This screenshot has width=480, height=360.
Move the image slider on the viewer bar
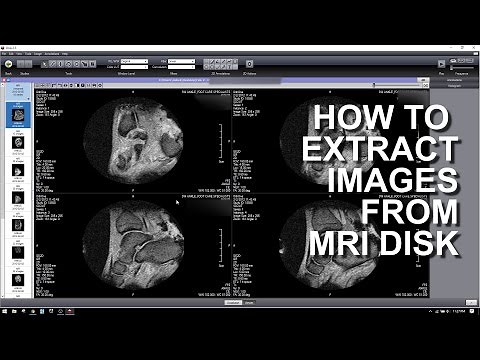tap(374, 85)
